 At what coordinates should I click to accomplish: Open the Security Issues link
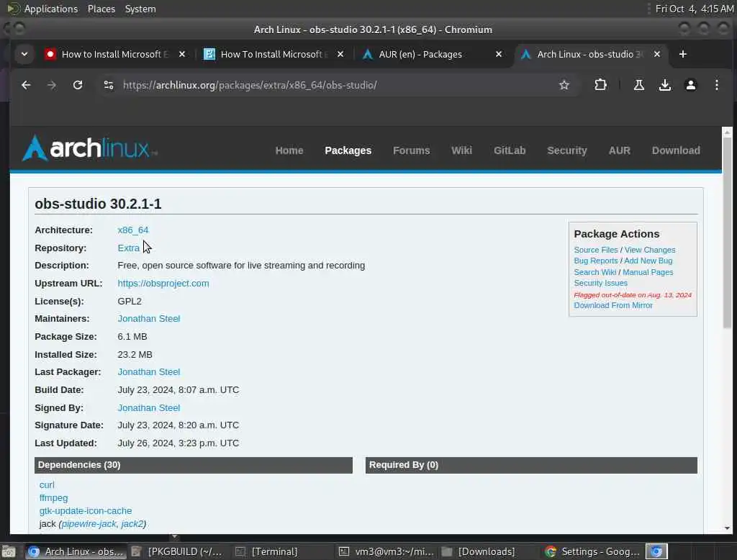(600, 283)
